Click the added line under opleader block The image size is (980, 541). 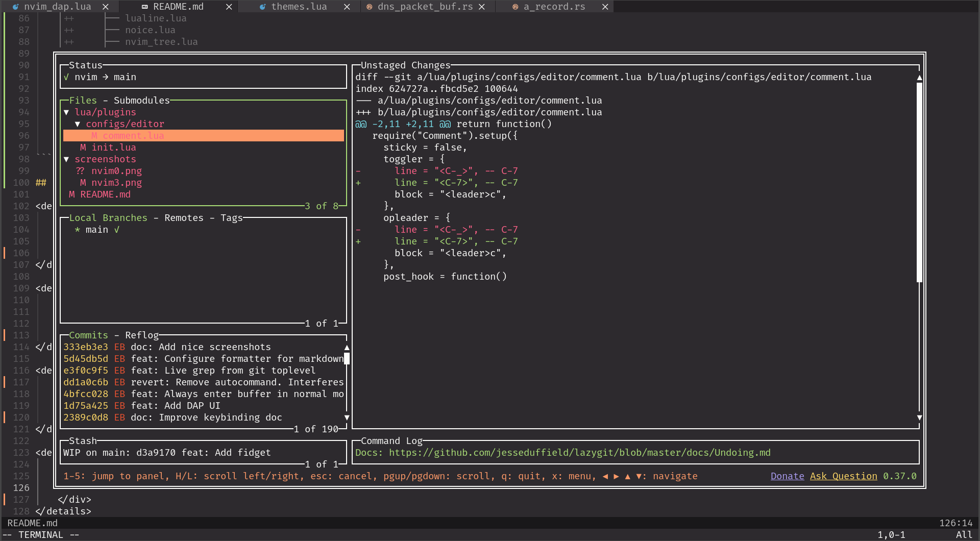click(437, 241)
